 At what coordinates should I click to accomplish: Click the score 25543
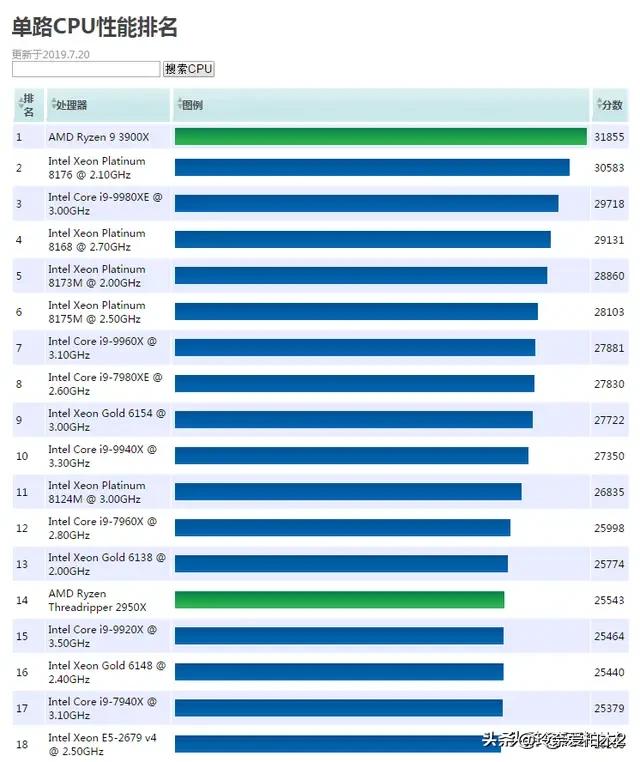pyautogui.click(x=609, y=600)
